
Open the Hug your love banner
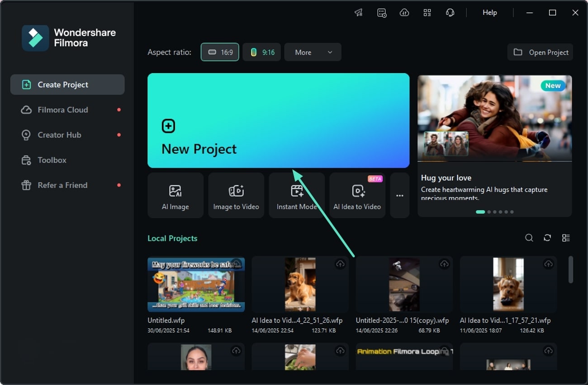[495, 146]
